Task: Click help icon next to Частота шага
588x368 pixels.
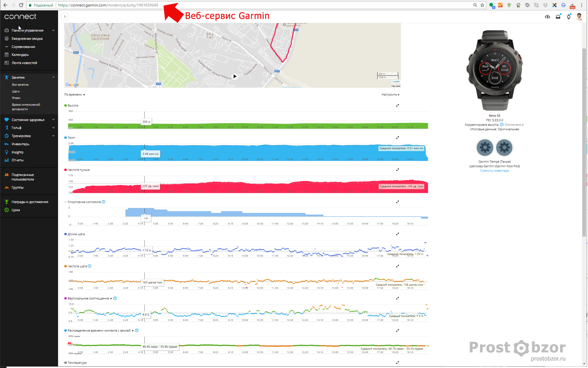Action: (x=90, y=266)
